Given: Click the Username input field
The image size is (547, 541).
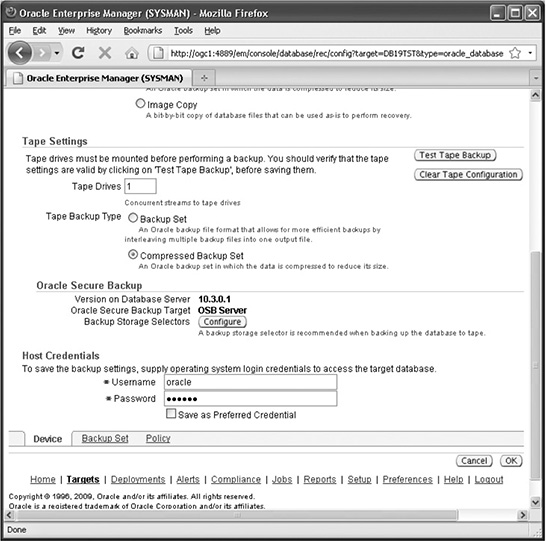Looking at the screenshot, I should [x=250, y=382].
